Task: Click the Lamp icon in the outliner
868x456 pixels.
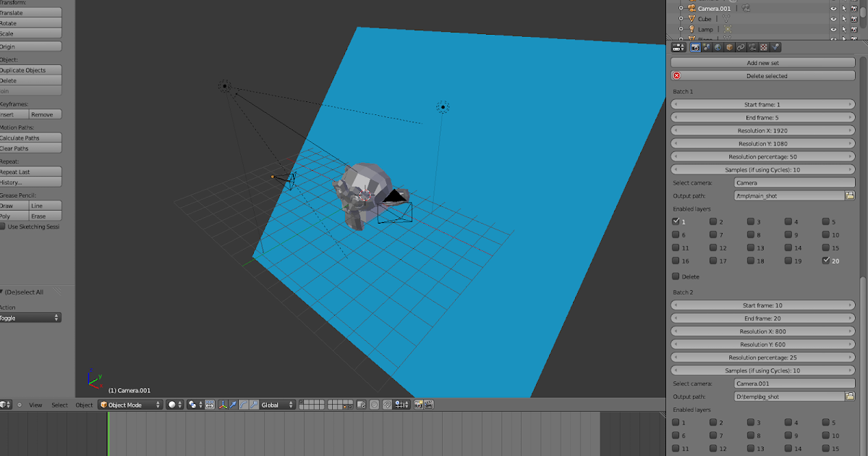Action: [x=692, y=29]
